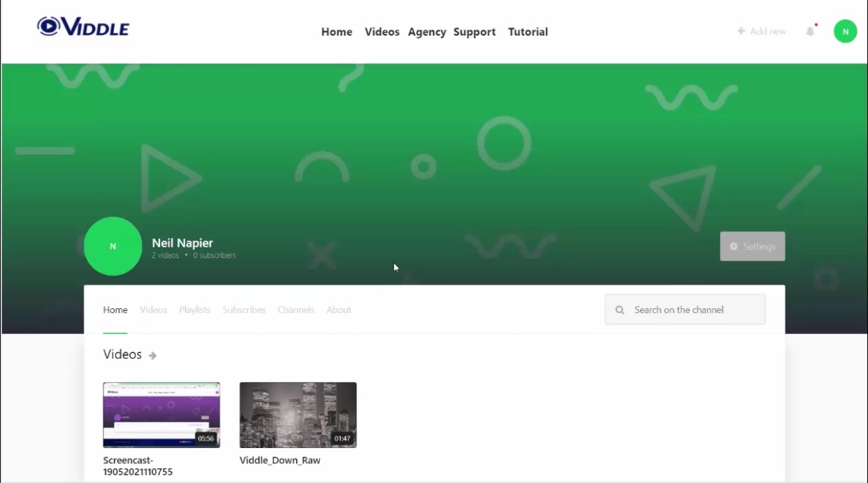Click the Viddle_Down_Raw title

[280, 461]
